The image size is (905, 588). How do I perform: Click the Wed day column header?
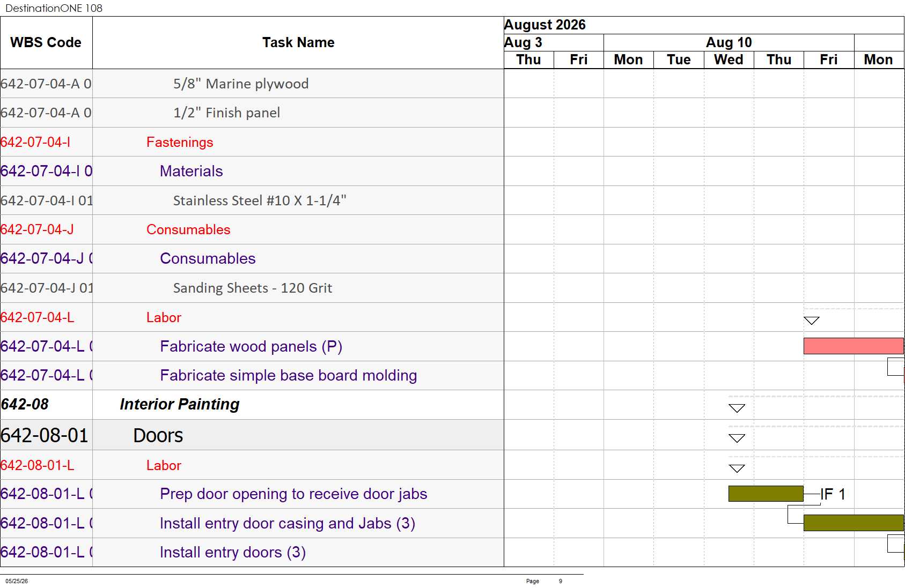click(x=729, y=59)
